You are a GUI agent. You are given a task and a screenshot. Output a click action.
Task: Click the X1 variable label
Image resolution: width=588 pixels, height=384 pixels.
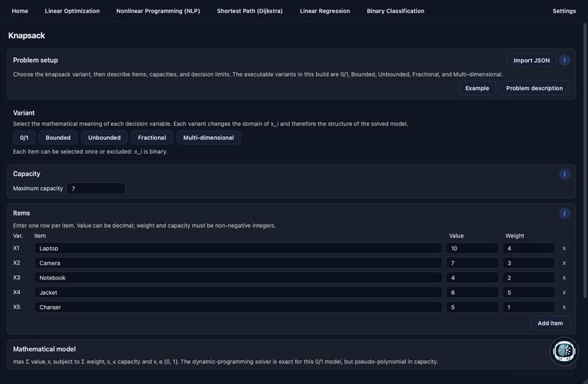coord(16,248)
